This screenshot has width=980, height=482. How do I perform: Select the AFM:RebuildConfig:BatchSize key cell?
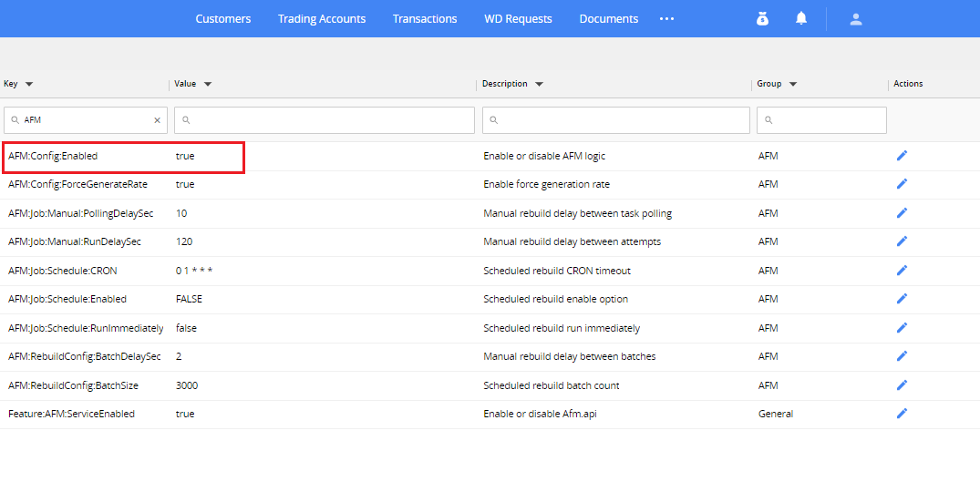(x=73, y=385)
